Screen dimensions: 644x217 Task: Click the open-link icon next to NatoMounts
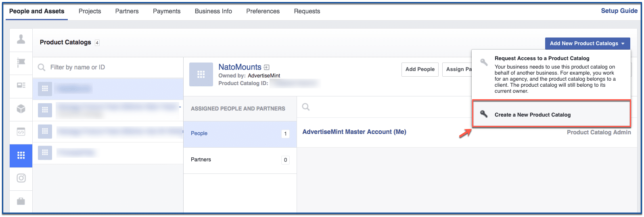click(x=267, y=67)
